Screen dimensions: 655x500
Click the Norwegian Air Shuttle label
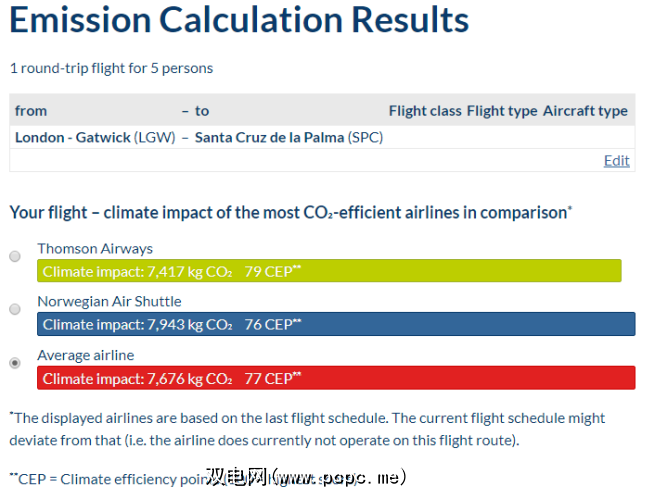pos(109,301)
